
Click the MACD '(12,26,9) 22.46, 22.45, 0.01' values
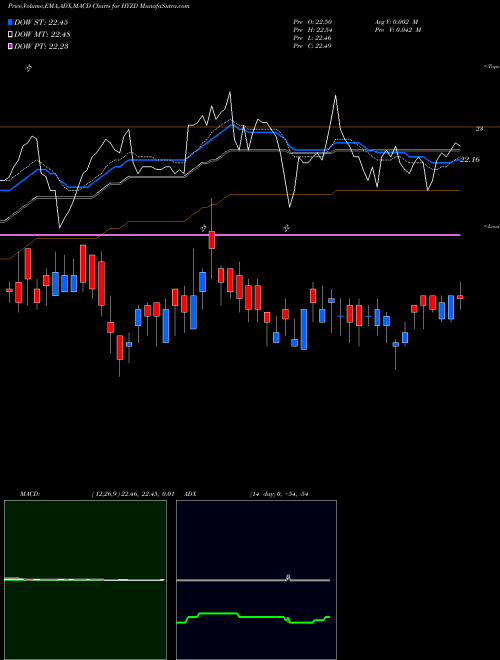coord(133,494)
